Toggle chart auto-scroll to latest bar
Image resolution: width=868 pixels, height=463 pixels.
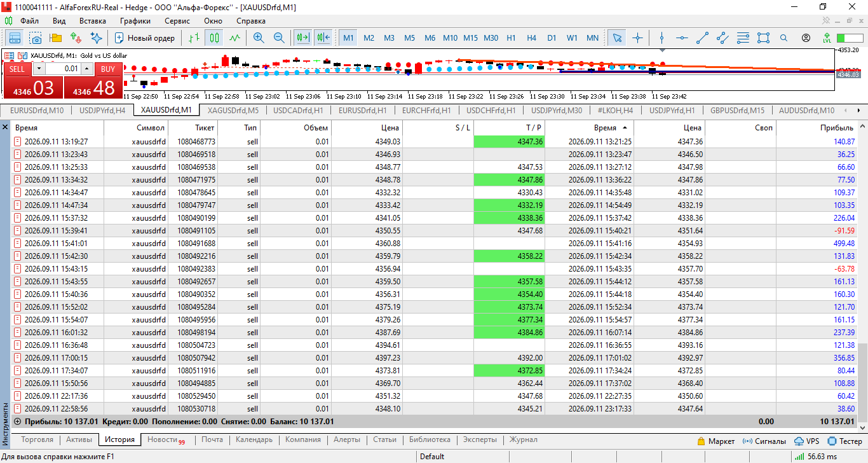point(302,38)
